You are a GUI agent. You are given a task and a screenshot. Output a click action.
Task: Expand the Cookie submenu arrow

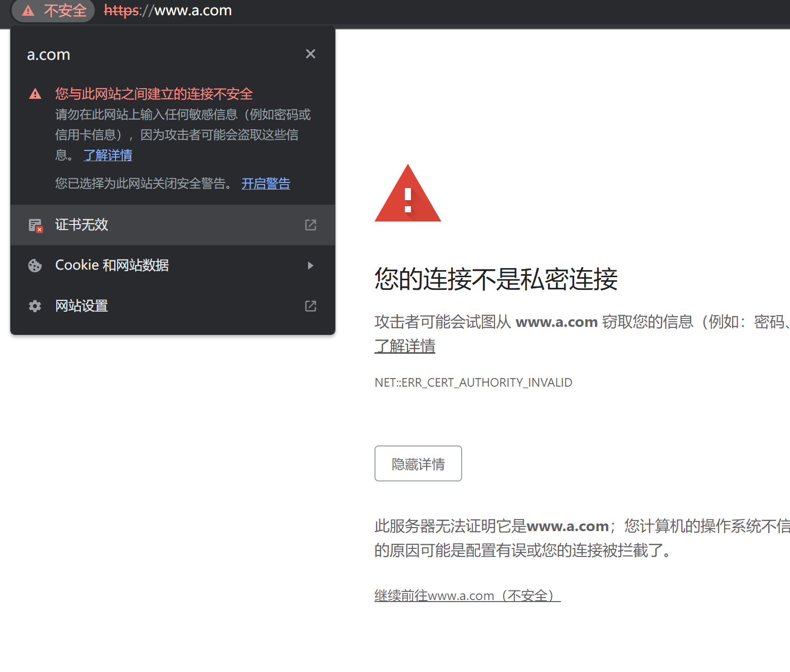pos(311,266)
